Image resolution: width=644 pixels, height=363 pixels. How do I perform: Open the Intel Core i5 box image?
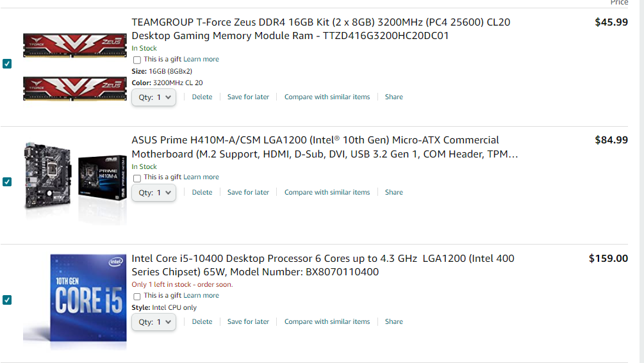[75, 300]
